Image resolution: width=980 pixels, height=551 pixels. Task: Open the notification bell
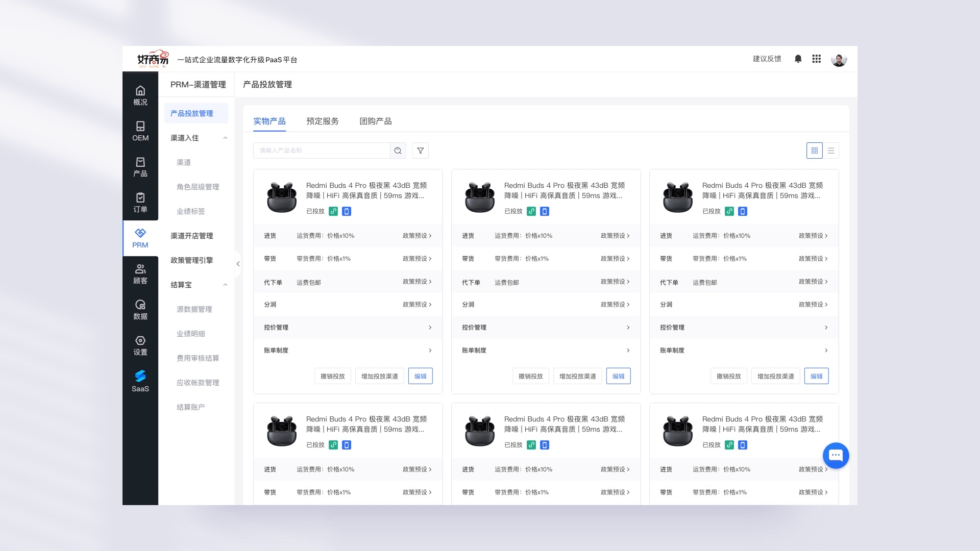pos(798,59)
